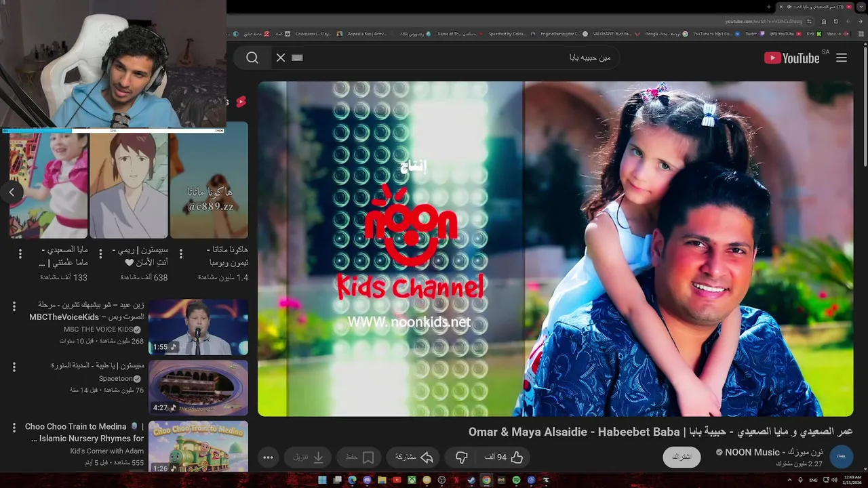The image size is (868, 488).
Task: Open the YouTube hamburger guide menu
Action: click(x=842, y=58)
